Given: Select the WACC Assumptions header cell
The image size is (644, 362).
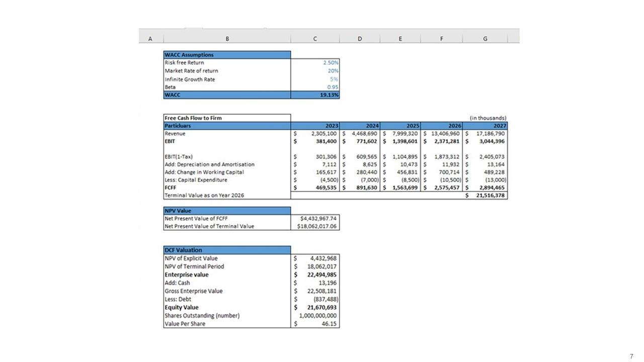Looking at the screenshot, I should coord(227,55).
